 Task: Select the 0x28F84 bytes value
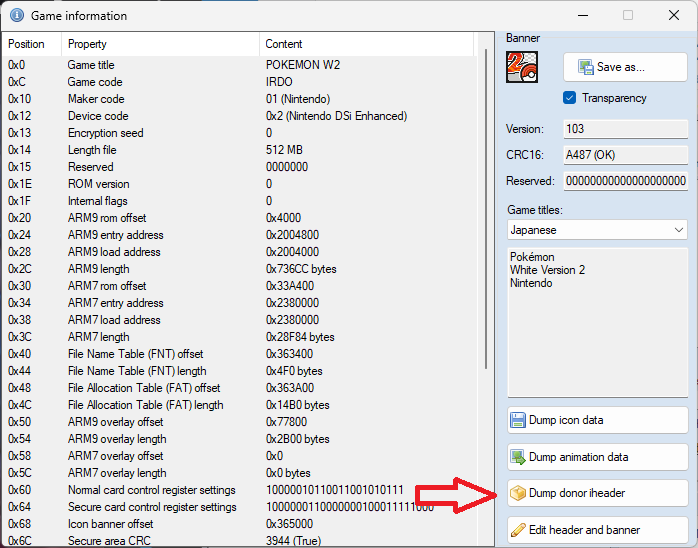[300, 337]
